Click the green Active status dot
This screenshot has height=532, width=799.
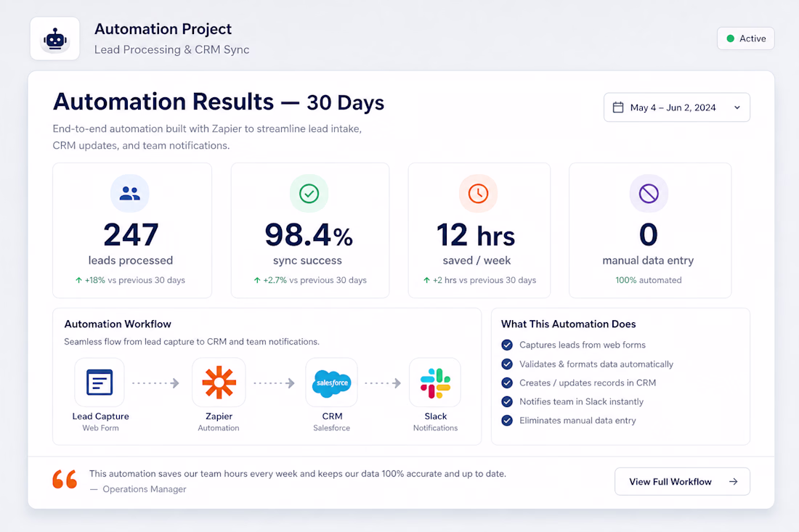pyautogui.click(x=730, y=38)
